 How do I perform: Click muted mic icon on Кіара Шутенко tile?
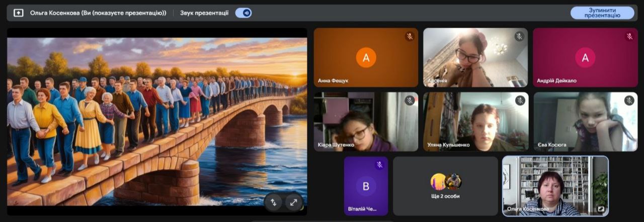click(410, 101)
